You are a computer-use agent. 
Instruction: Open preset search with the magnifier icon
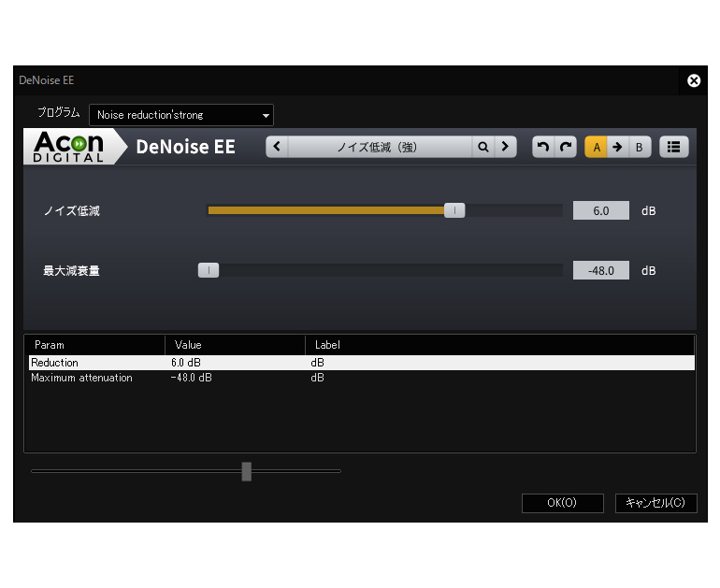tap(483, 147)
